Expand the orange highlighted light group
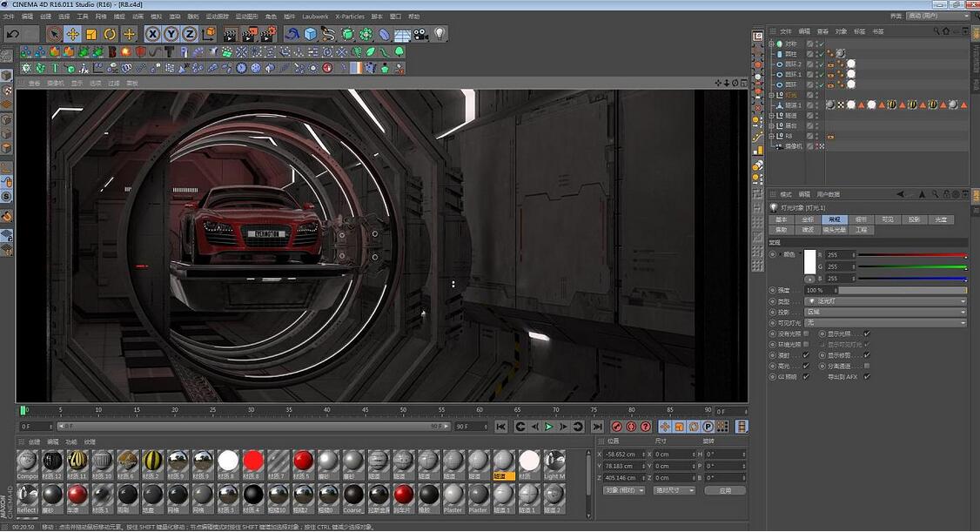The image size is (980, 532). 772,95
